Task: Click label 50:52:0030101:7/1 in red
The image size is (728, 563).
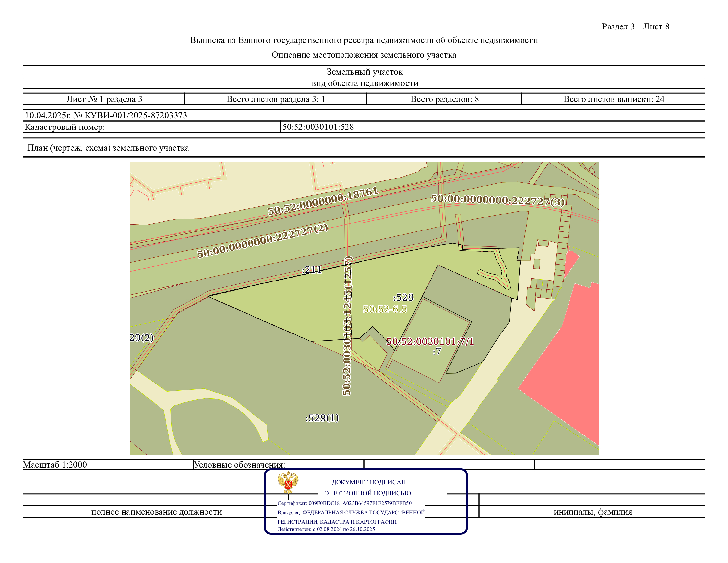Action: point(430,341)
